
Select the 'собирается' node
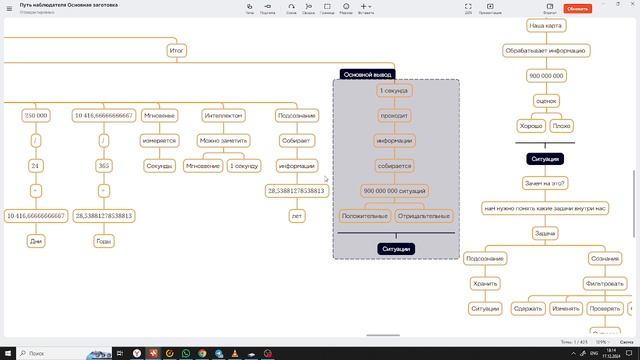394,166
